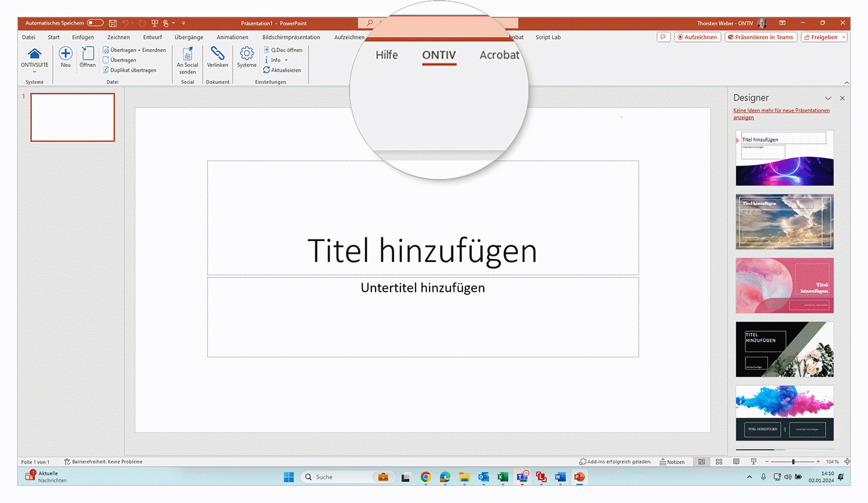Toggle Automatisches Speichern switch

pos(95,23)
